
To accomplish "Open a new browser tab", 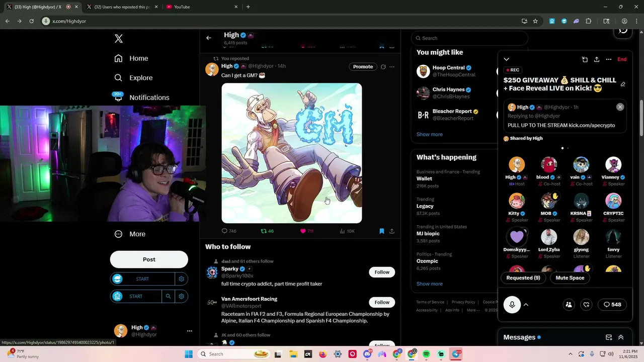I will tap(248, 7).
